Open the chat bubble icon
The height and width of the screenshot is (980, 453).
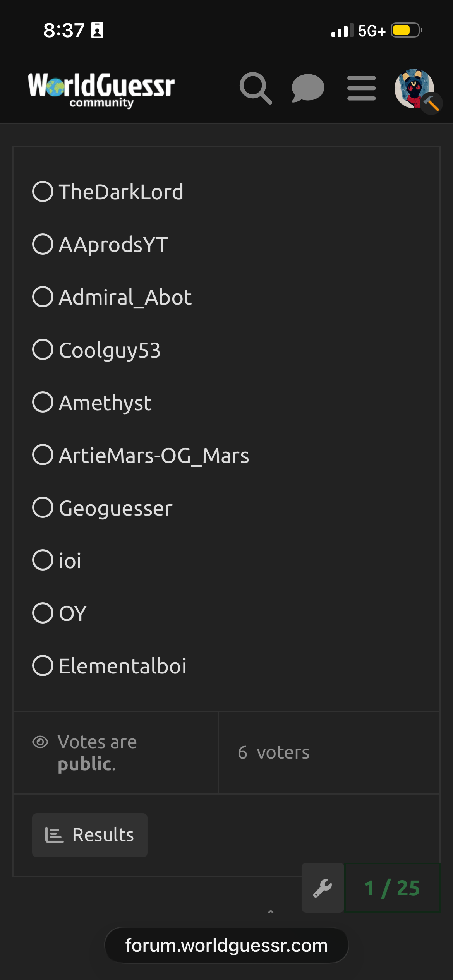(308, 88)
